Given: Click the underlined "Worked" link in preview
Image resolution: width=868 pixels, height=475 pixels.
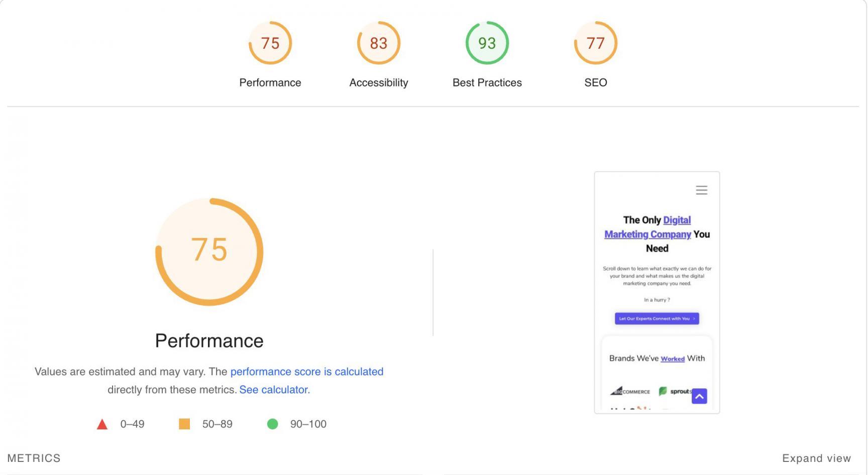Looking at the screenshot, I should 673,359.
